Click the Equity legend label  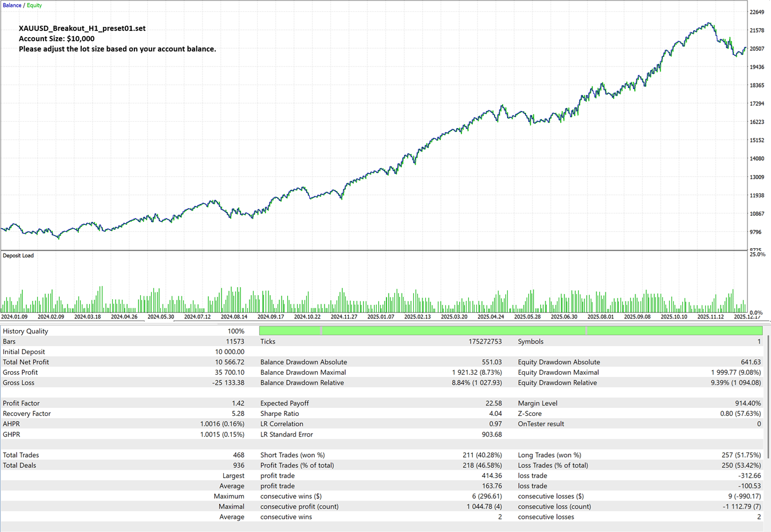pos(34,5)
